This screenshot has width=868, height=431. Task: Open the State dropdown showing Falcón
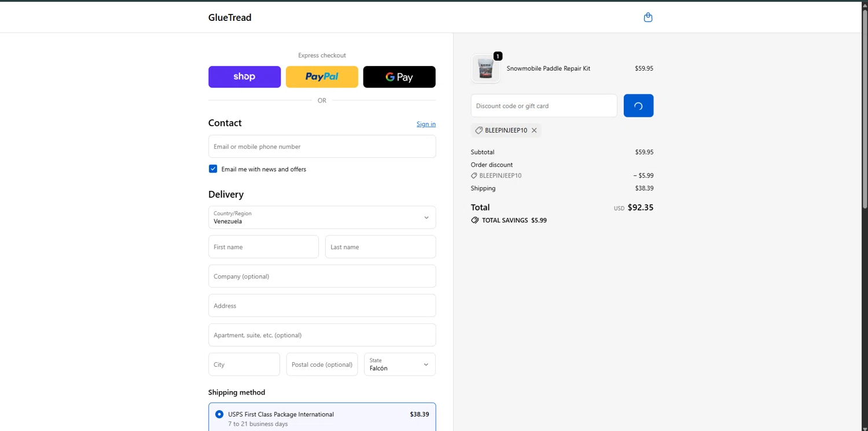click(x=400, y=364)
